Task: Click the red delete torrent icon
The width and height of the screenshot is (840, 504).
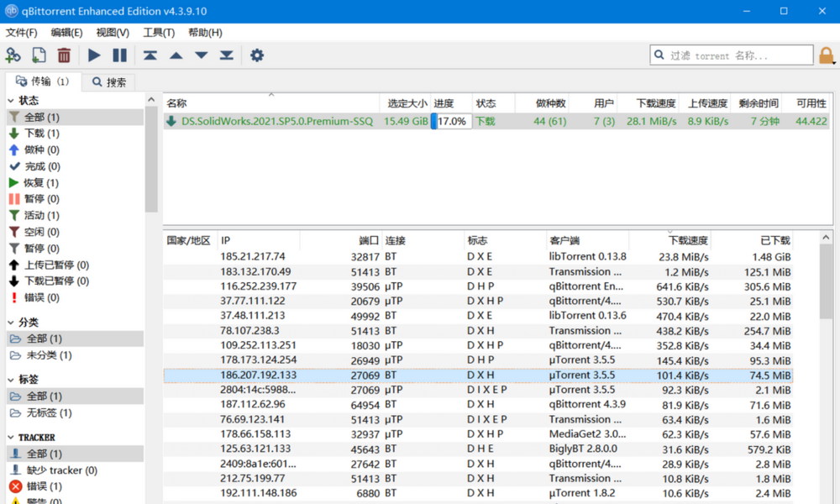Action: pyautogui.click(x=64, y=55)
